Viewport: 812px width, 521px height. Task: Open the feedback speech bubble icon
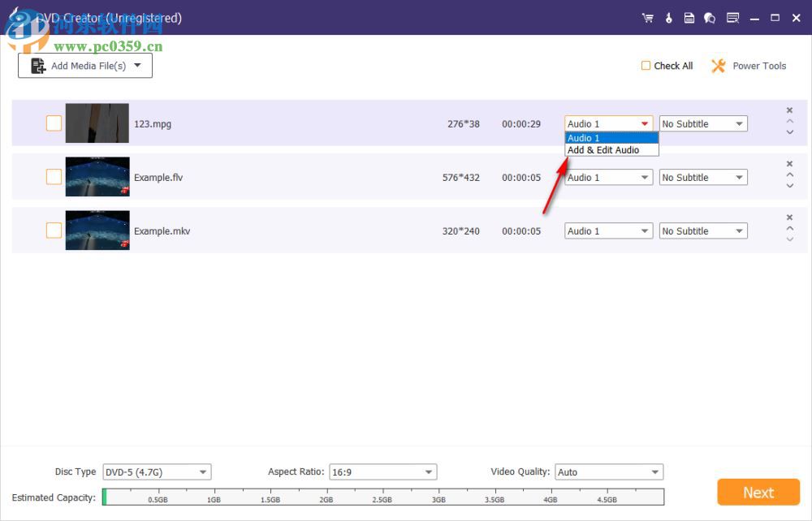pyautogui.click(x=709, y=17)
